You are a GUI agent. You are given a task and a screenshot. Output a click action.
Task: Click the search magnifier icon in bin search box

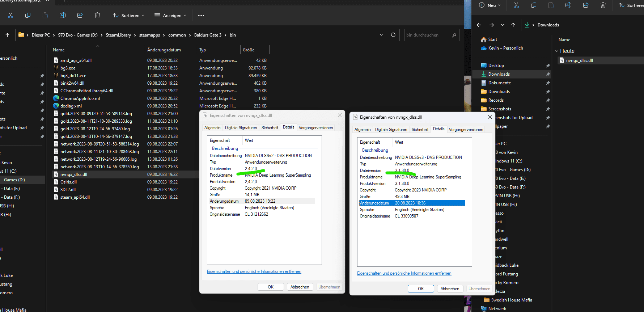pyautogui.click(x=454, y=35)
